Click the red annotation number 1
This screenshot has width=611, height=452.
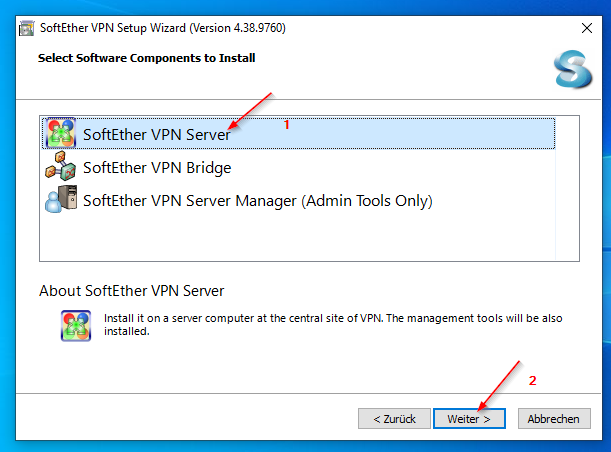coord(286,125)
